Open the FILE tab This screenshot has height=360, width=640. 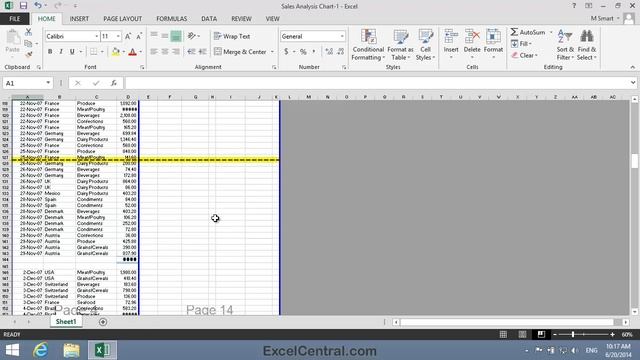[15, 19]
